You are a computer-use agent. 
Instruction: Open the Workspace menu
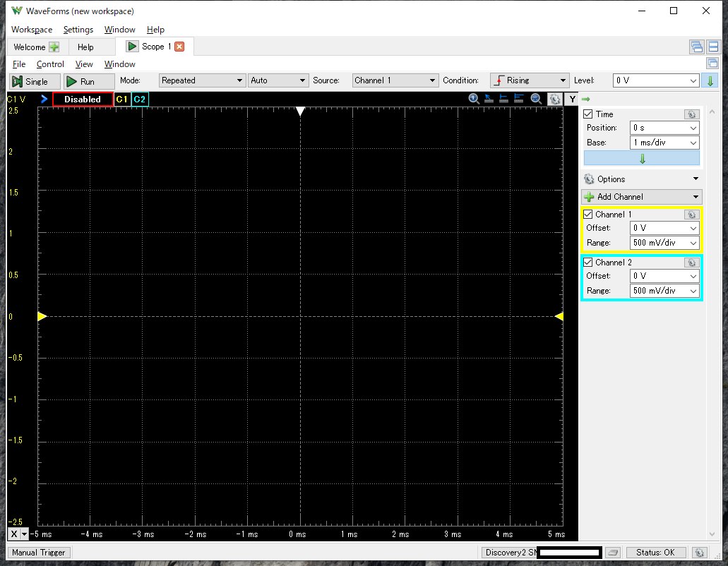coord(32,30)
